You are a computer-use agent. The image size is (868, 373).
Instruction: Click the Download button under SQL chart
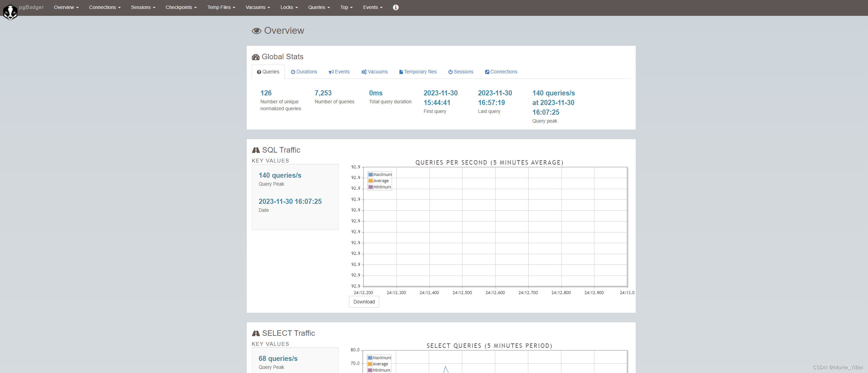point(364,302)
